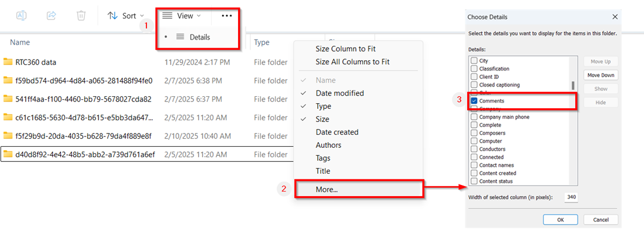Uncheck the Comments checkbox
644x243 pixels.
[474, 101]
